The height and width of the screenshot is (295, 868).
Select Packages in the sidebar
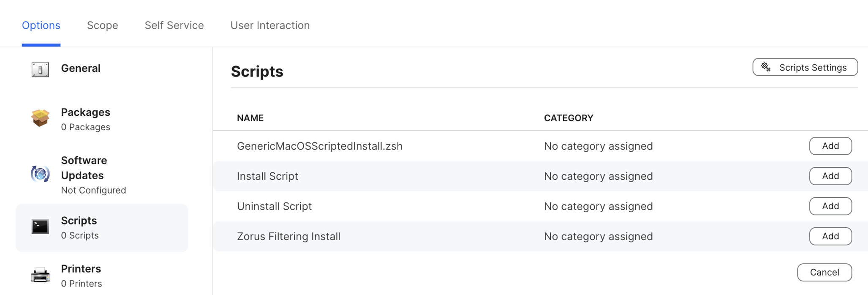click(85, 112)
